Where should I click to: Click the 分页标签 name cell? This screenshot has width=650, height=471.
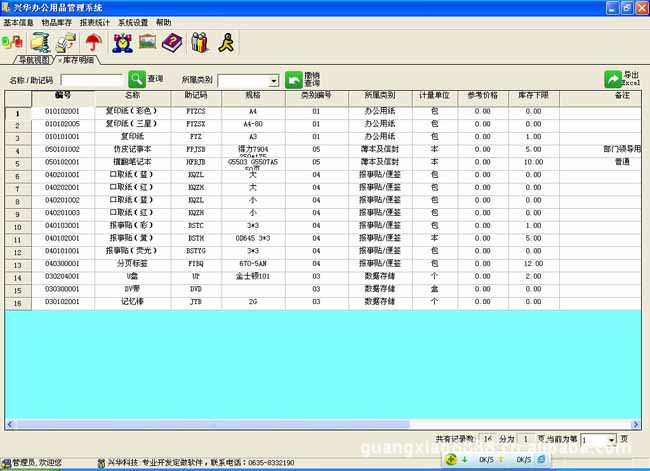pos(133,264)
